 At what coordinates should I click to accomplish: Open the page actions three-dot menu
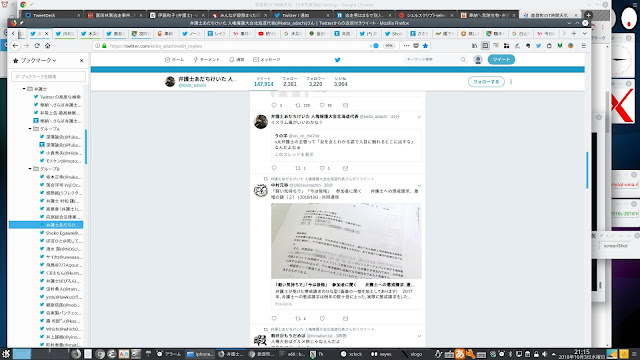click(406, 46)
